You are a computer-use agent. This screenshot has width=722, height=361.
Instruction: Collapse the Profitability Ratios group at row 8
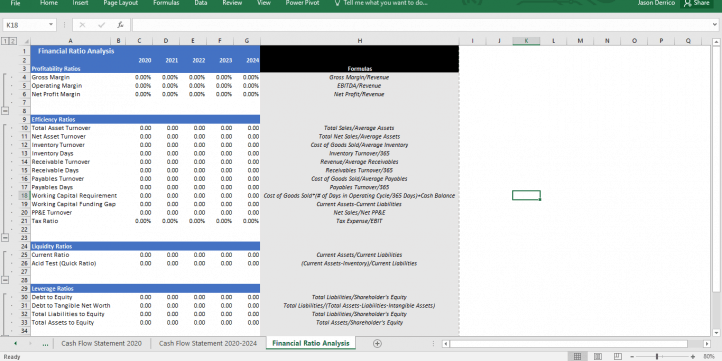pyautogui.click(x=5, y=111)
